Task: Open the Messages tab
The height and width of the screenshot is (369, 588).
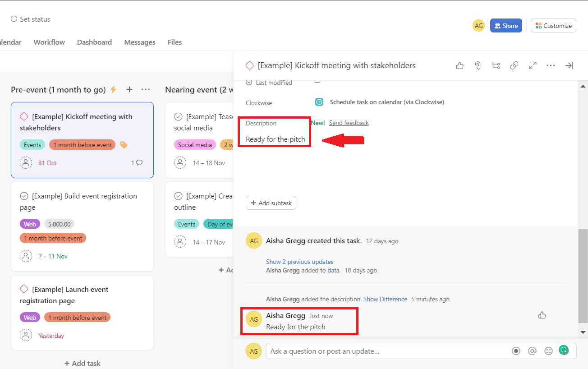Action: click(x=140, y=42)
